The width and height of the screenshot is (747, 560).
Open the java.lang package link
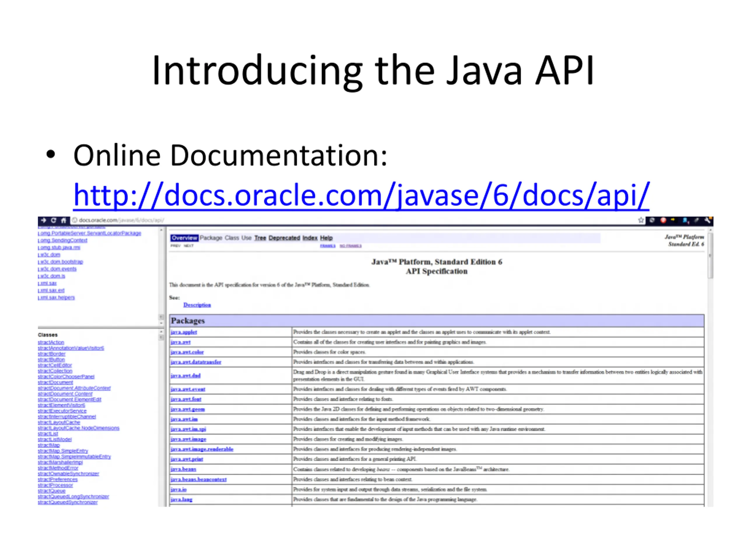point(181,499)
